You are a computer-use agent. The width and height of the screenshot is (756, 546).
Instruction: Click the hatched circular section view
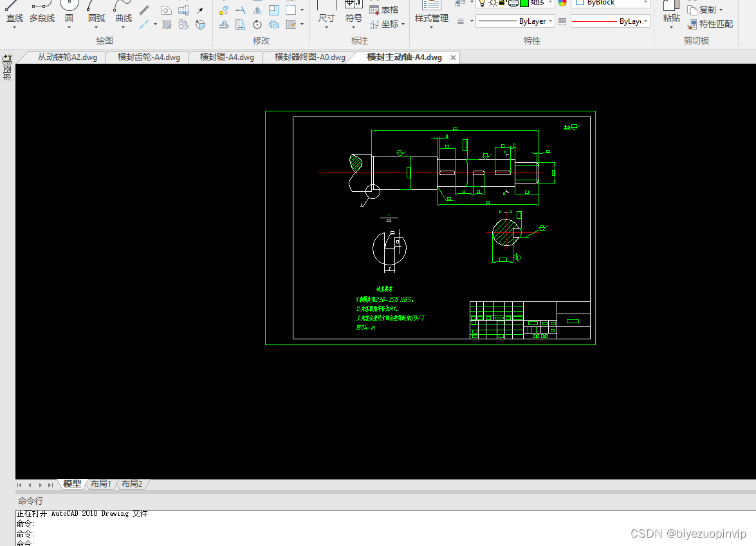click(x=505, y=232)
